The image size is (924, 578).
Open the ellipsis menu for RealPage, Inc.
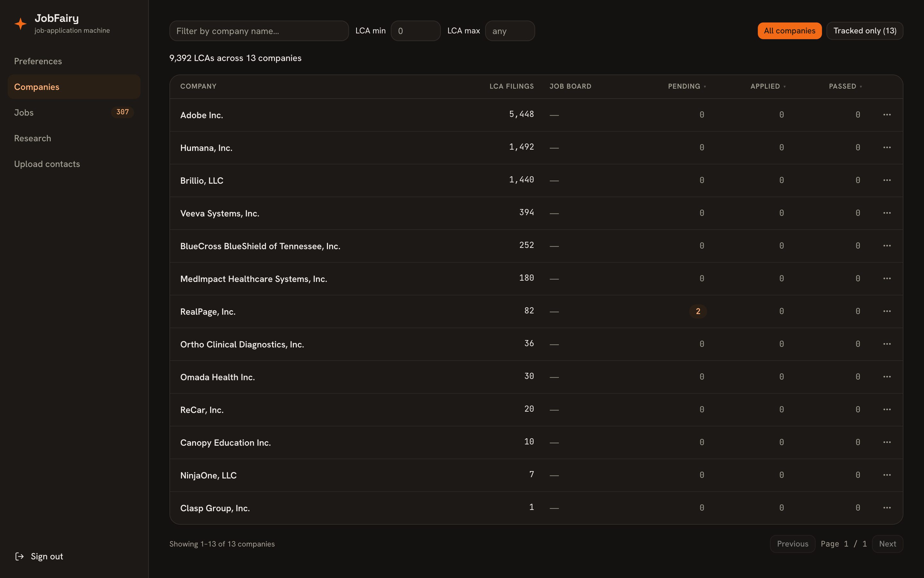886,311
